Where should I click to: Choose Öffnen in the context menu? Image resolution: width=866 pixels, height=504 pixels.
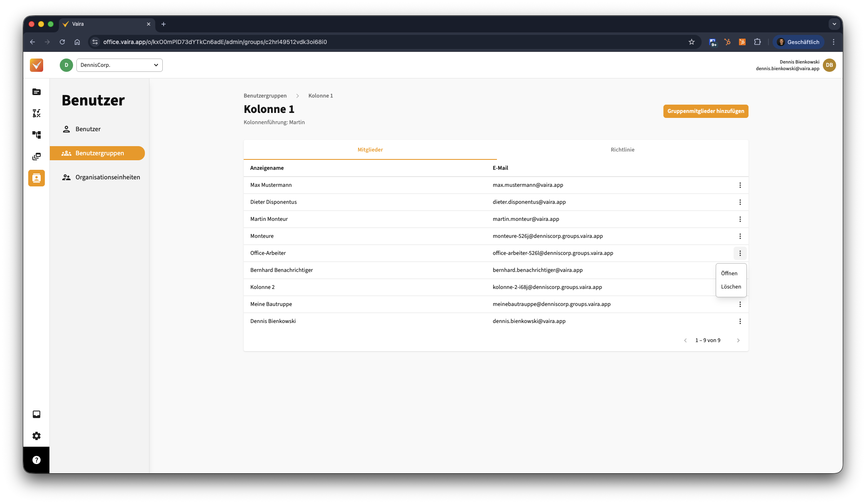[x=729, y=273]
